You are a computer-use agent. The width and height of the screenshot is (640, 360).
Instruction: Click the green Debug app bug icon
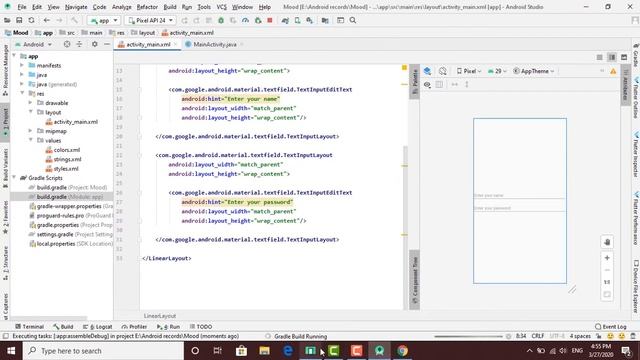pos(221,20)
